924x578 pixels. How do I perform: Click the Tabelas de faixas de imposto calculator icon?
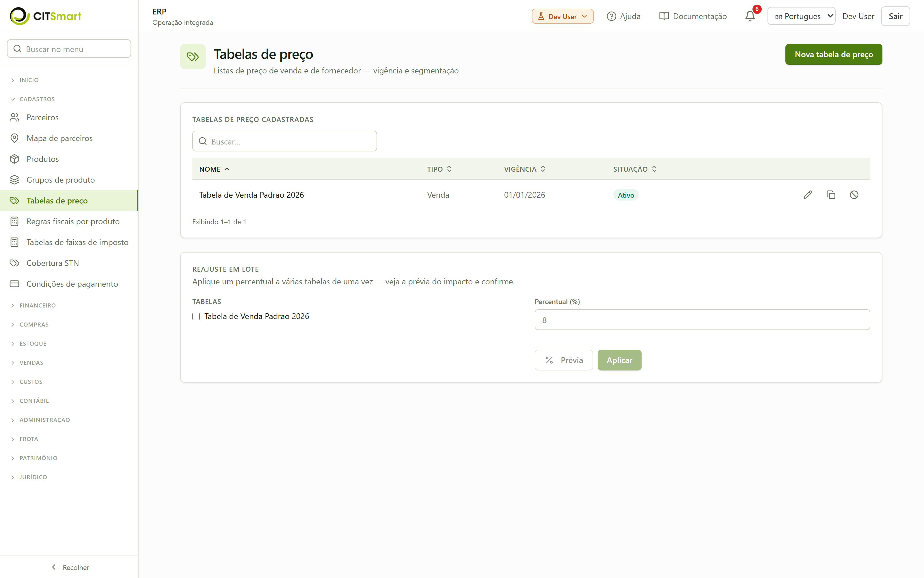14,242
